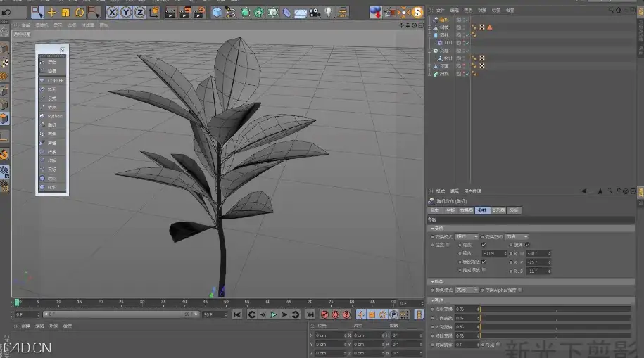
Task: Select the Live Selection tool
Action: (37, 13)
